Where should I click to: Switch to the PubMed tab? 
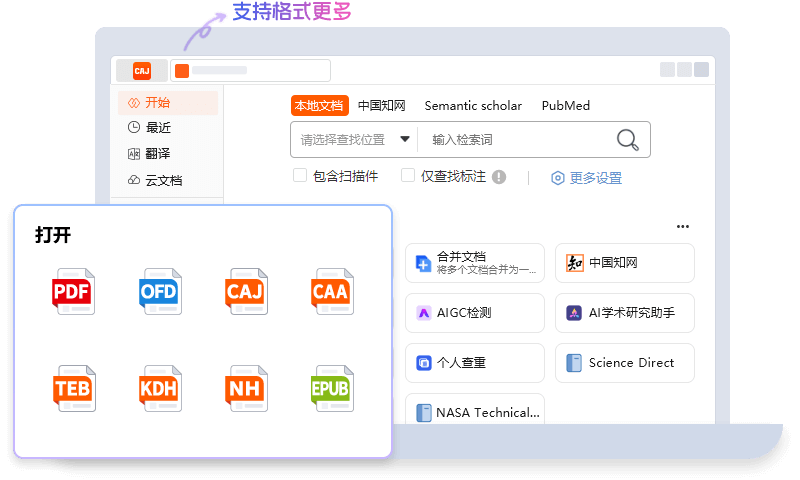(x=565, y=106)
